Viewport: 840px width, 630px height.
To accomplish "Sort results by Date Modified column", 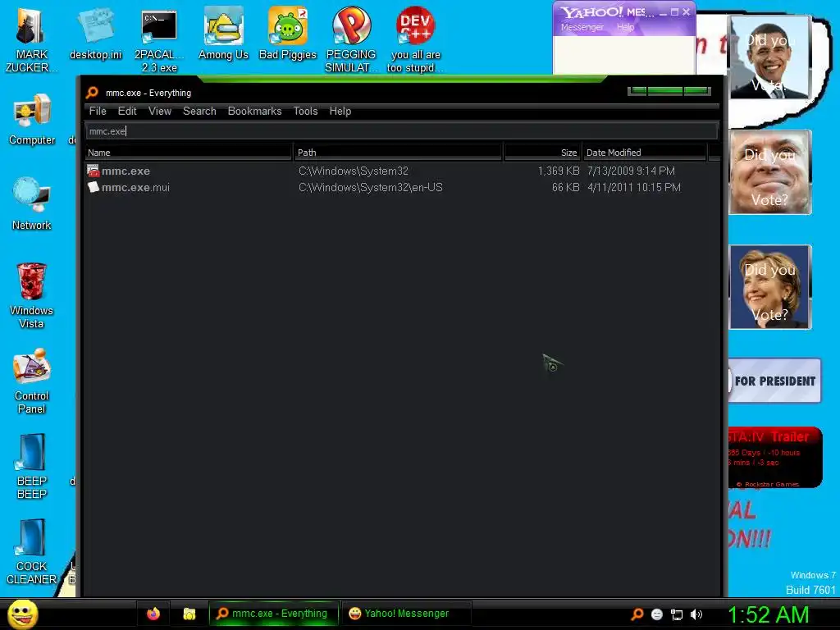I will [x=645, y=153].
